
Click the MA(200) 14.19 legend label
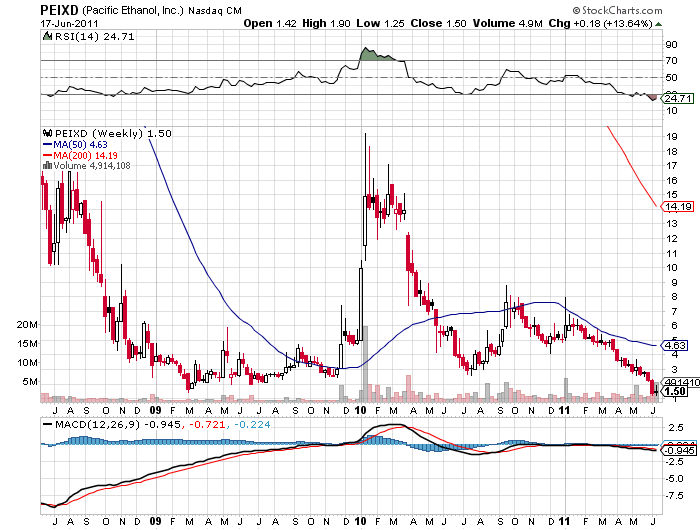[85, 156]
